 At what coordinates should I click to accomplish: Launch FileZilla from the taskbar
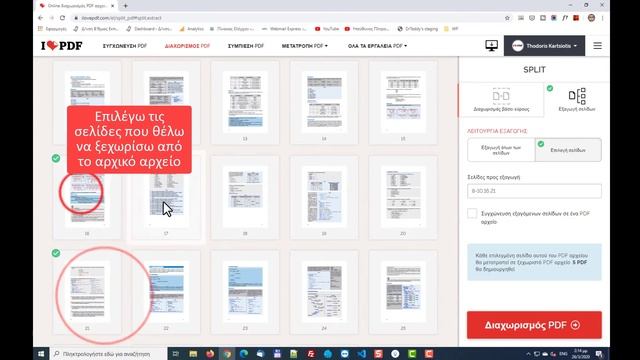(x=311, y=354)
